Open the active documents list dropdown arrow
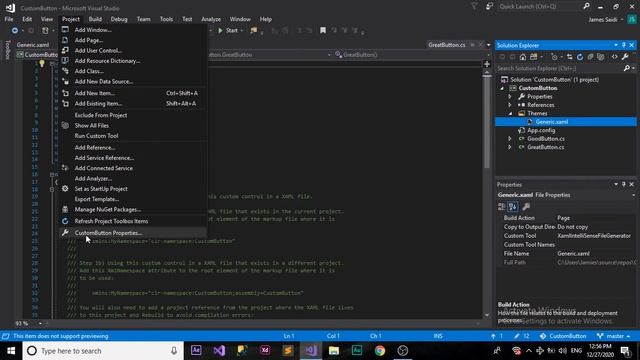The height and width of the screenshot is (360, 640). 489,45
